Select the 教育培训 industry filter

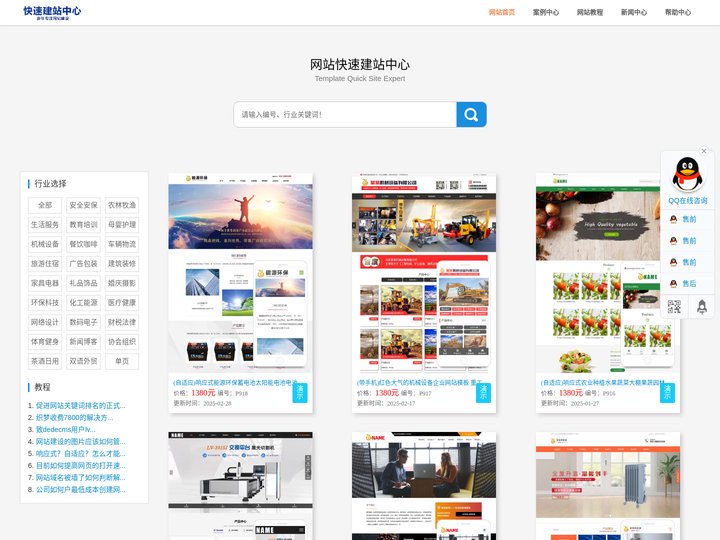tap(84, 225)
